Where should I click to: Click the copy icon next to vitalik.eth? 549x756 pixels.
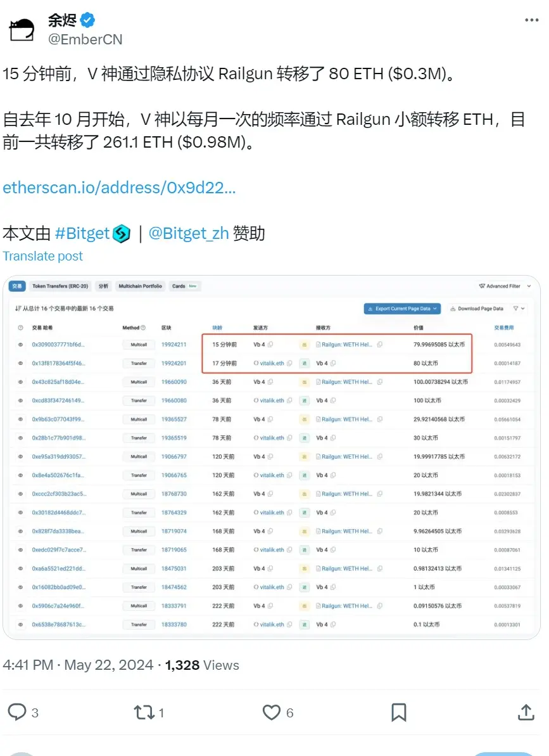[289, 363]
